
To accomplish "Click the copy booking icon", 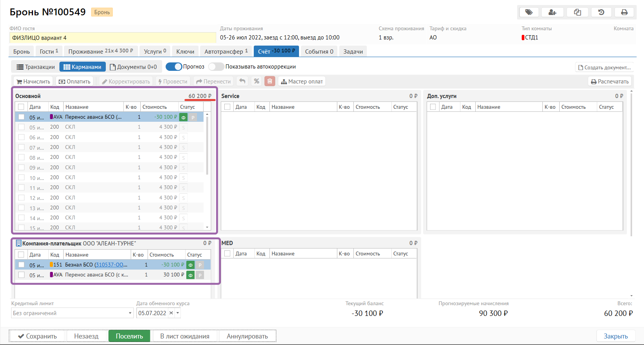I will tap(577, 12).
